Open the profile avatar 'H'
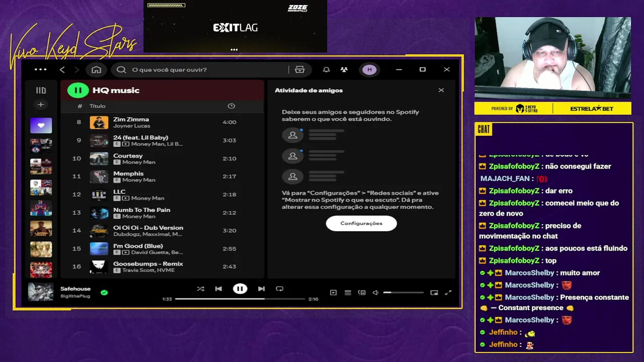 [x=370, y=69]
